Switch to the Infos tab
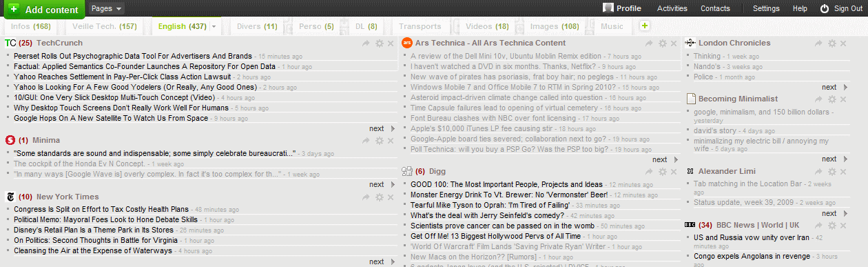 [x=31, y=26]
